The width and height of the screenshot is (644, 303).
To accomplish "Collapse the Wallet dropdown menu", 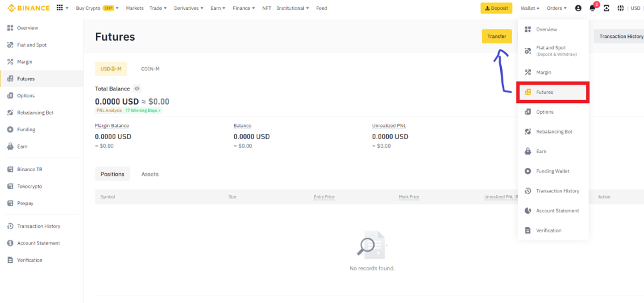I will 530,8.
